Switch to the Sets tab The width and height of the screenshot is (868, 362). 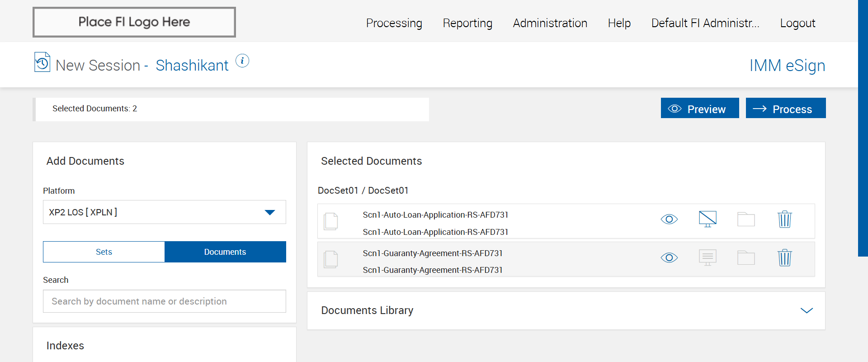pyautogui.click(x=104, y=252)
